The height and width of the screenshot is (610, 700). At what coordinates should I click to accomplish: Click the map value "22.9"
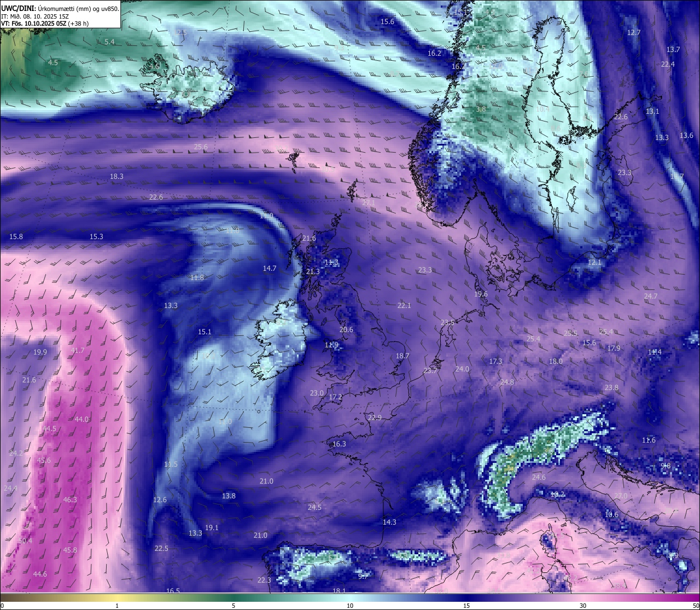point(375,418)
